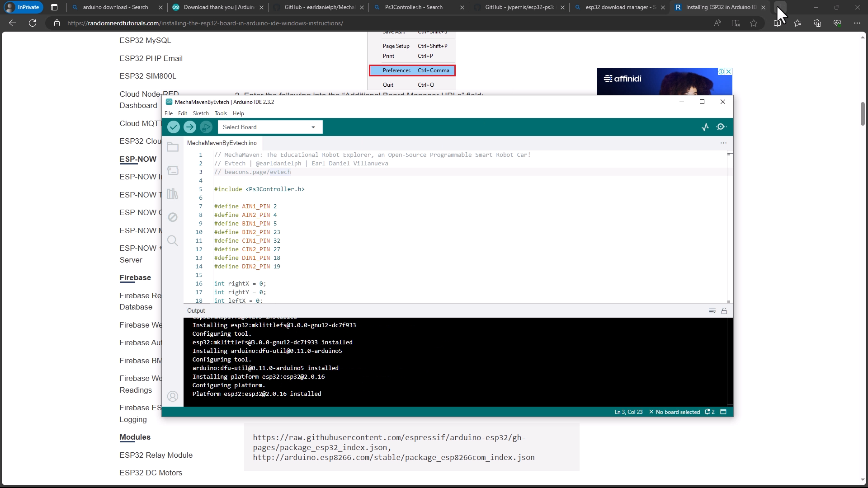Click the Firebase section heading link
This screenshot has height=488, width=868.
pos(135,277)
